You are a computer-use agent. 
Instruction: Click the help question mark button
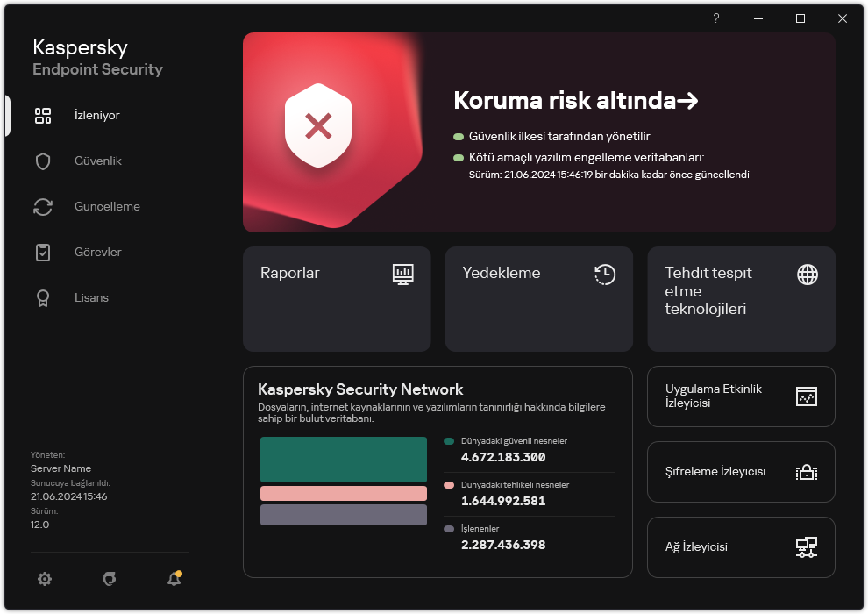point(715,18)
